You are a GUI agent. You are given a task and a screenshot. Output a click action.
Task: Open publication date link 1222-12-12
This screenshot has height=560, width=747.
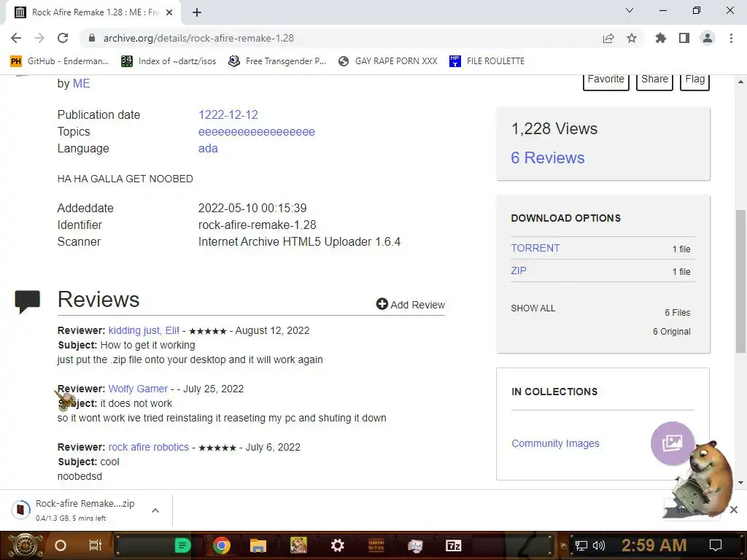228,114
